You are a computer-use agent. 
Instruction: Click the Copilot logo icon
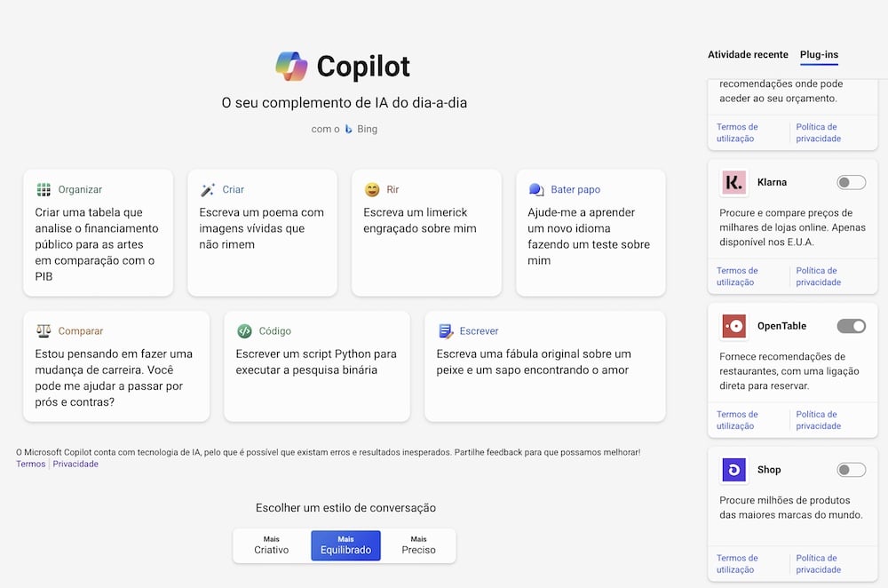[x=291, y=67]
